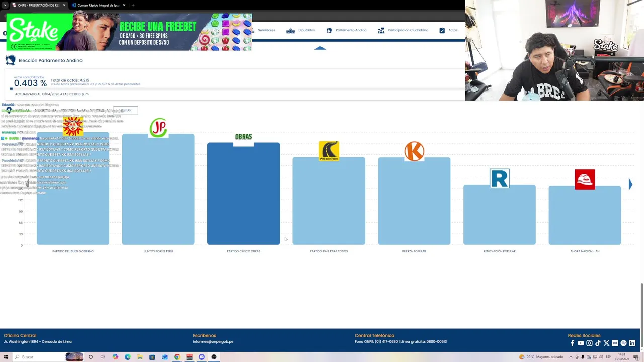Open ONPE TikTok profile
This screenshot has height=362, width=644.
tap(598, 343)
